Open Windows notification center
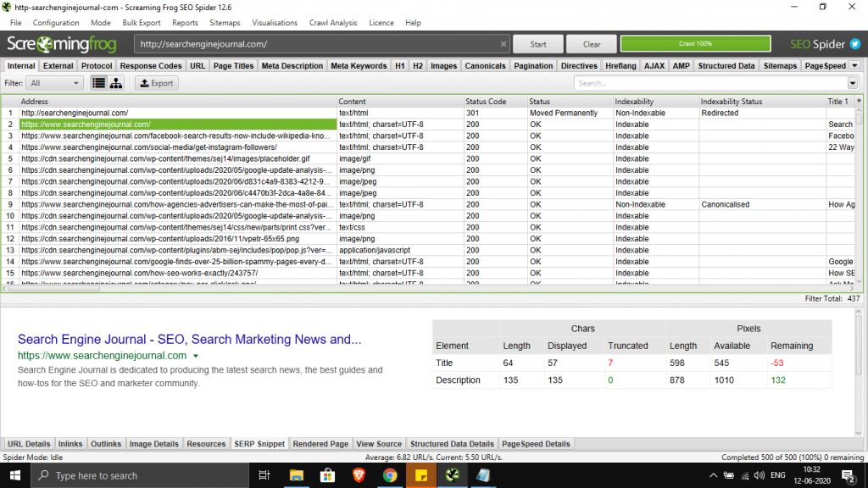The height and width of the screenshot is (488, 868). tap(848, 475)
